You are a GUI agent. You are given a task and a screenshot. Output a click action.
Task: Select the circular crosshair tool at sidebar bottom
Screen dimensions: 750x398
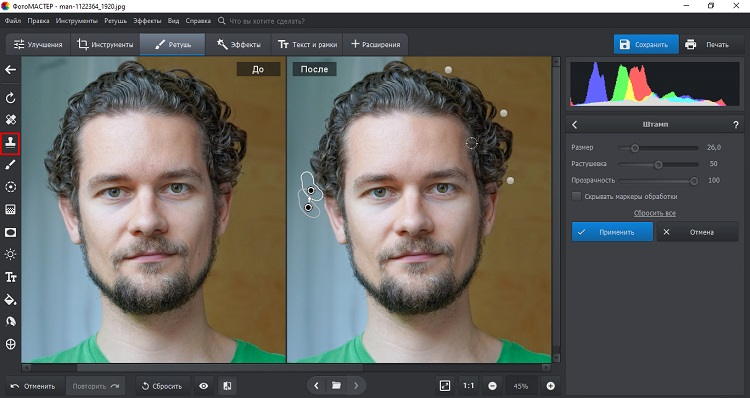pyautogui.click(x=11, y=344)
